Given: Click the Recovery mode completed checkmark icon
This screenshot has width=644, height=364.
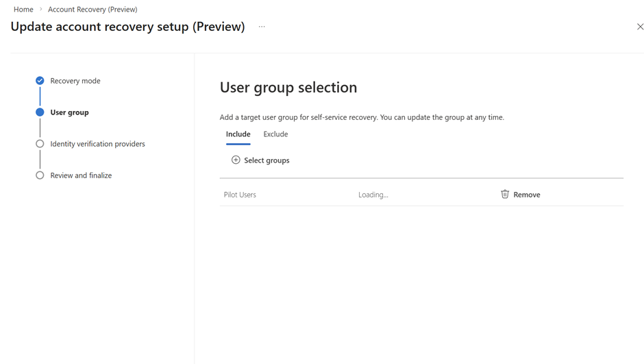Looking at the screenshot, I should tap(40, 81).
